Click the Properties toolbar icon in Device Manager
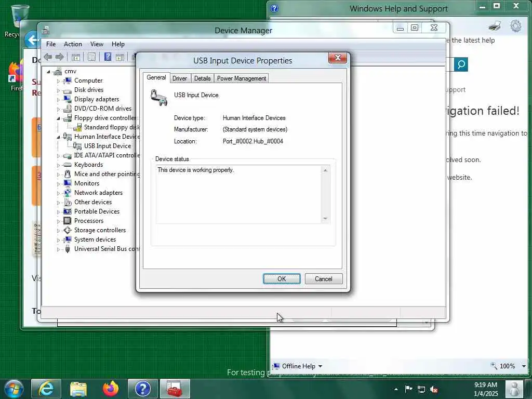The image size is (532, 399). pyautogui.click(x=91, y=57)
